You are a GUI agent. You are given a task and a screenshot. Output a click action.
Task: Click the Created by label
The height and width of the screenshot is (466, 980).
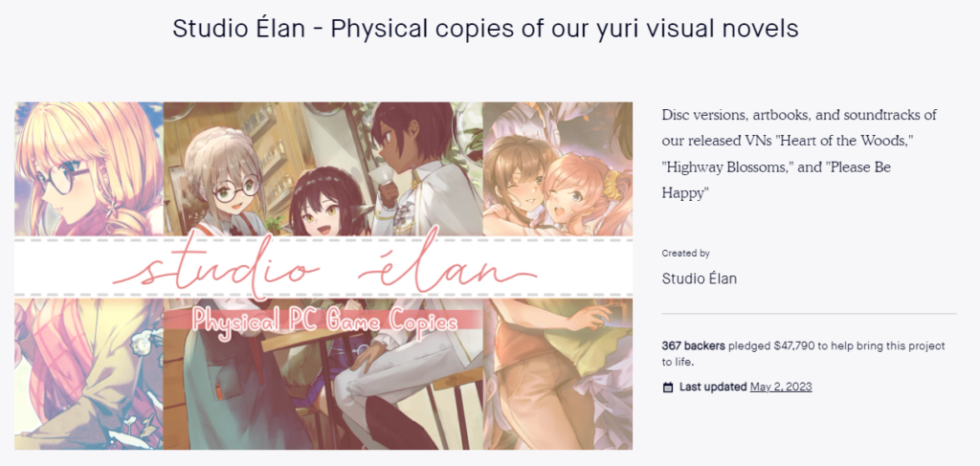685,254
